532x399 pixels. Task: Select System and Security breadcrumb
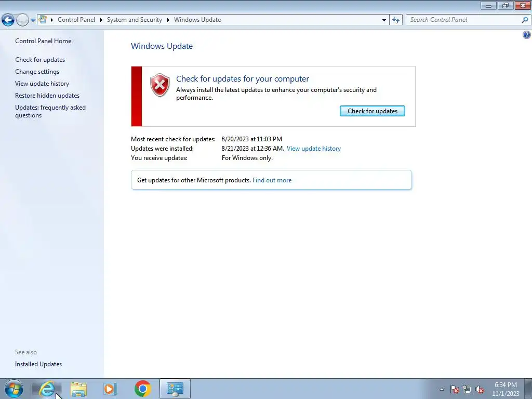tap(135, 20)
